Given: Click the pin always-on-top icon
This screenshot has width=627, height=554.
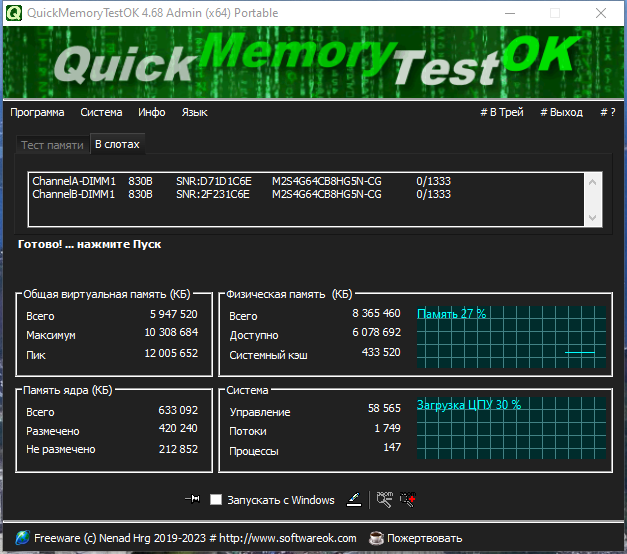Looking at the screenshot, I should click(x=192, y=499).
